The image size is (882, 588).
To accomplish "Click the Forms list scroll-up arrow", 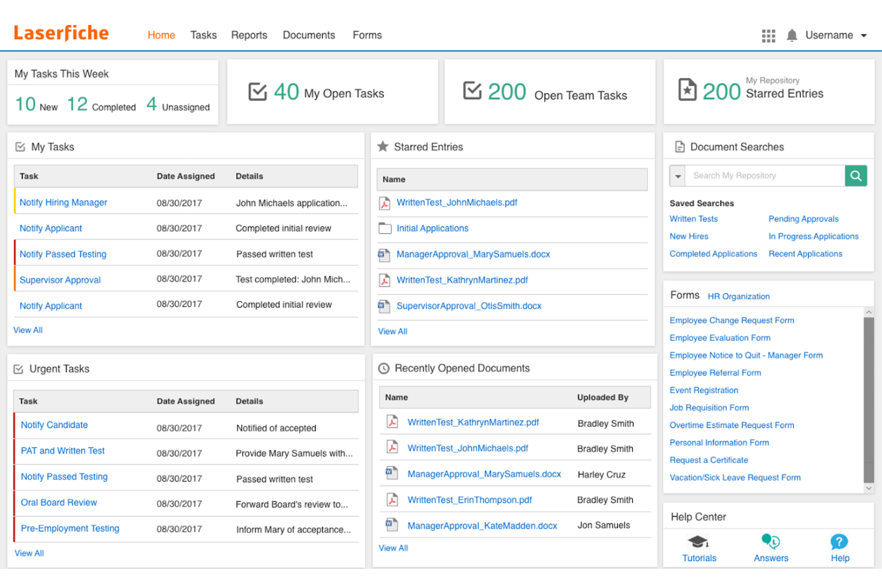I will pyautogui.click(x=869, y=312).
